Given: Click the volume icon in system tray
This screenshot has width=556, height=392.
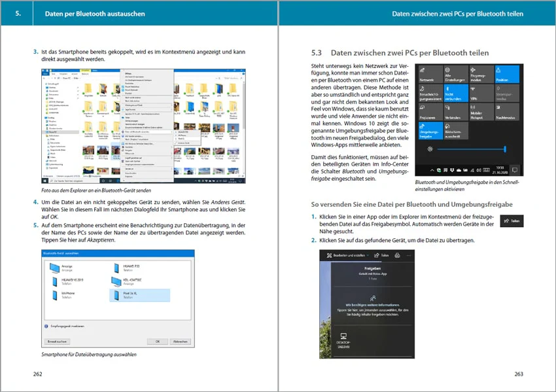Looking at the screenshot, I should 478,170.
